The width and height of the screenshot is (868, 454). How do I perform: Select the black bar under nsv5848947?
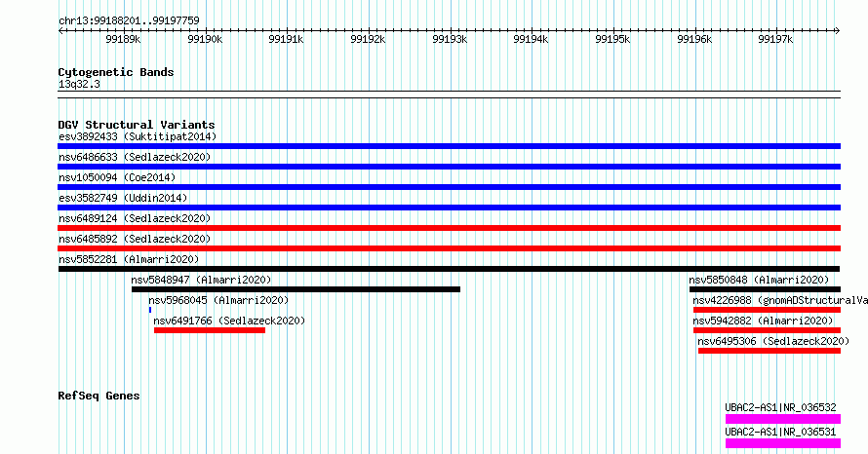click(296, 289)
